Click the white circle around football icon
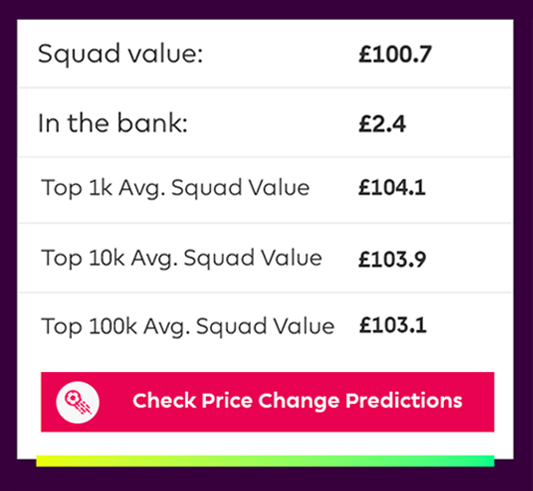 78,402
